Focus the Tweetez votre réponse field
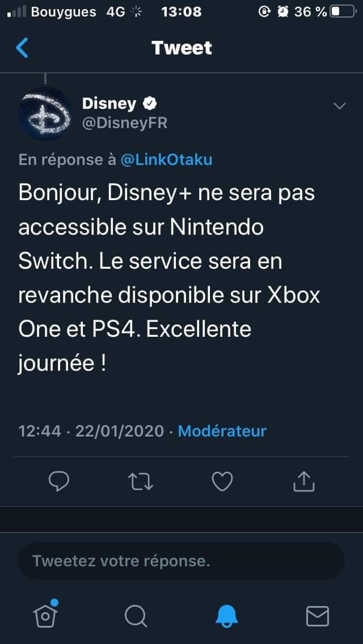 pos(181,561)
